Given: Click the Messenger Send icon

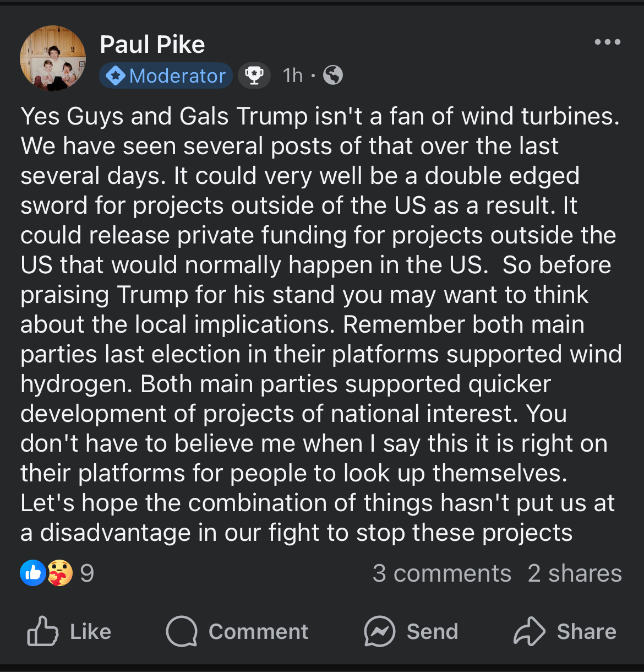Looking at the screenshot, I should click(379, 631).
